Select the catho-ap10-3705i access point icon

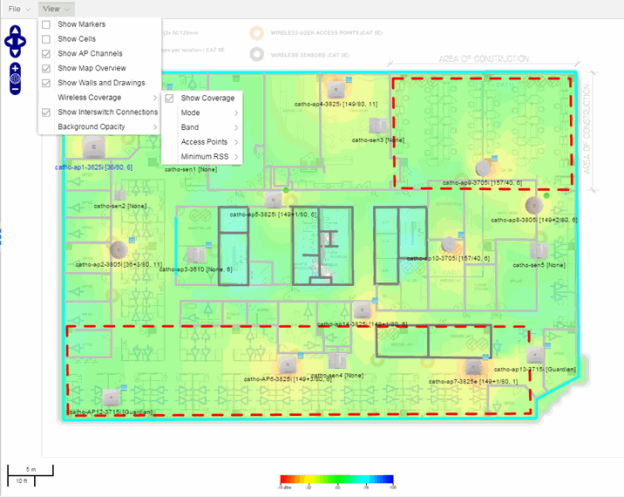(x=447, y=243)
